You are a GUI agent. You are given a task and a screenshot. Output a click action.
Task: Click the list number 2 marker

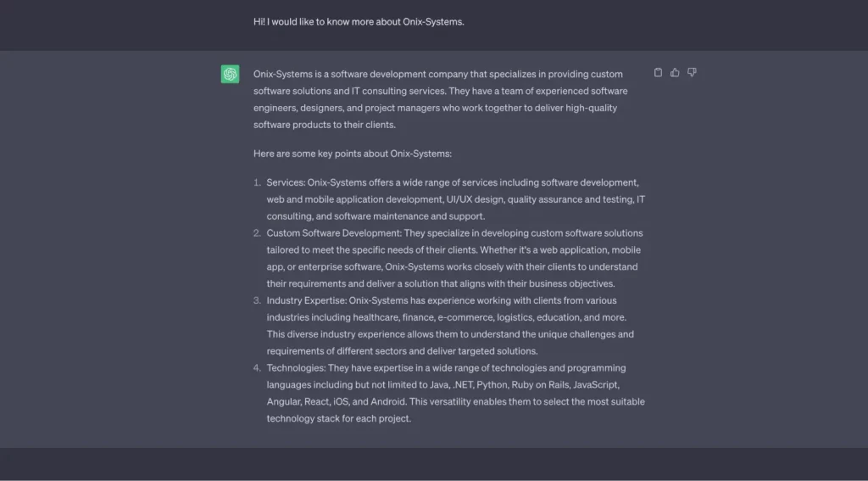point(257,233)
